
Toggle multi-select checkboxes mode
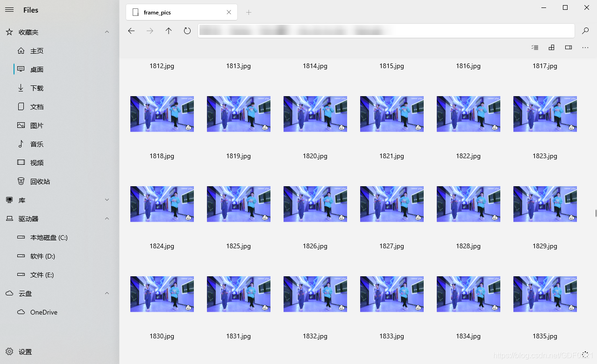(x=535, y=47)
